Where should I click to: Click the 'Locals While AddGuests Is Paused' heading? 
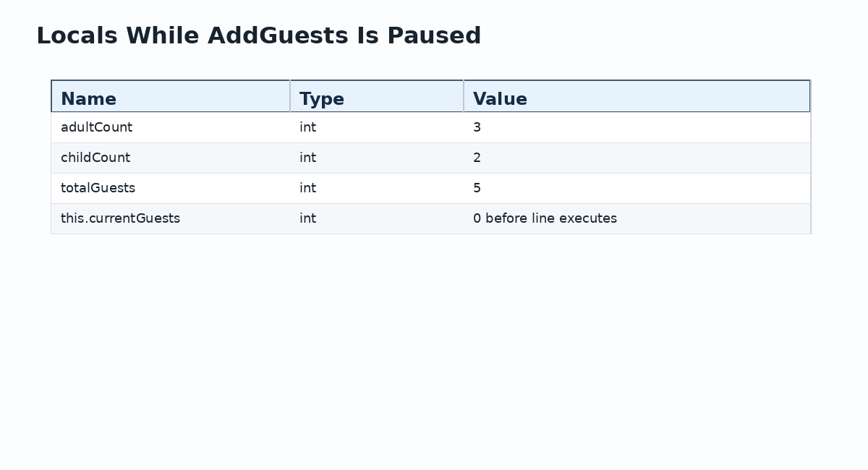click(x=258, y=35)
